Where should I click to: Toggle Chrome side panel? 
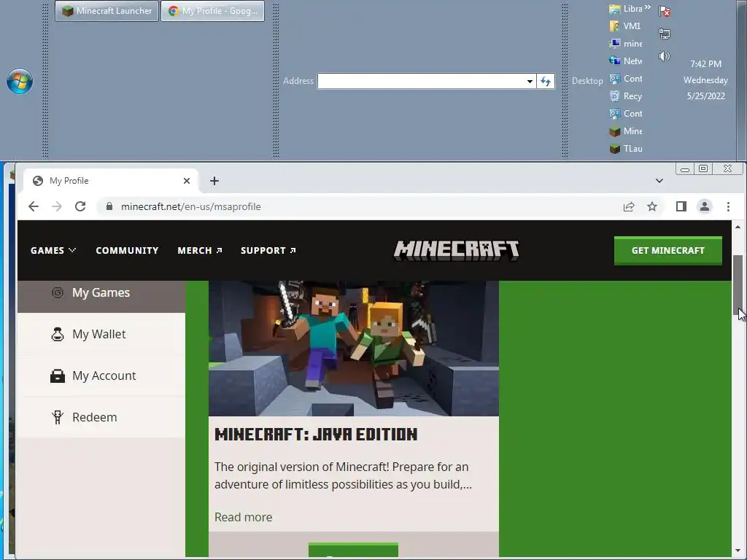681,206
